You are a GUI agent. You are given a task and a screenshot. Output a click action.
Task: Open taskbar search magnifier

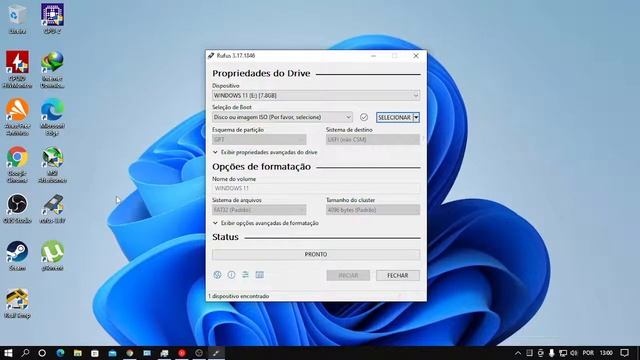25,353
